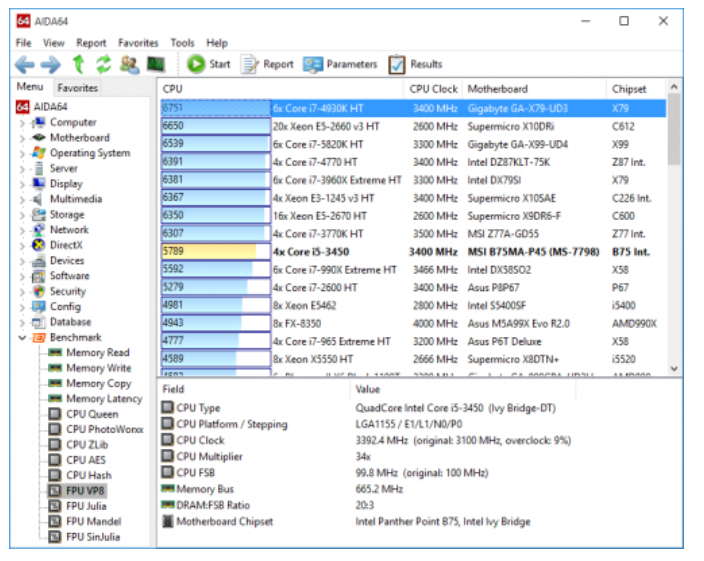The height and width of the screenshot is (561, 704).
Task: Click the Refresh icon in toolbar
Action: [104, 65]
